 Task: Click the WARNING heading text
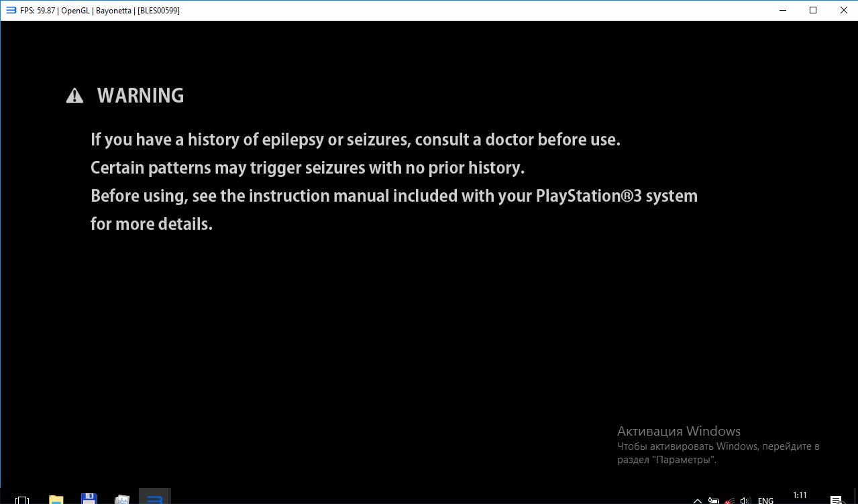point(140,96)
